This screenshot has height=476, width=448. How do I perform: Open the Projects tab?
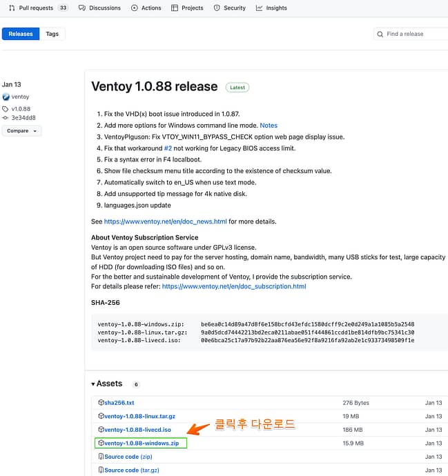pos(187,8)
